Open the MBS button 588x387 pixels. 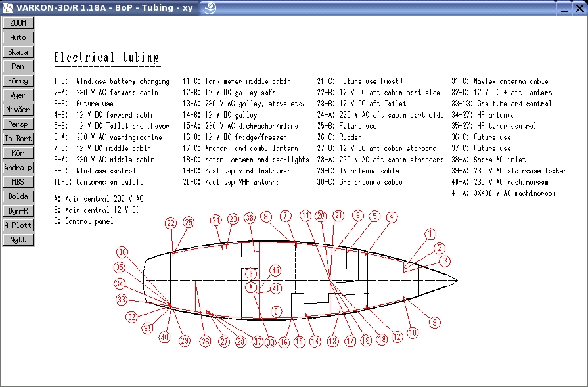point(18,182)
